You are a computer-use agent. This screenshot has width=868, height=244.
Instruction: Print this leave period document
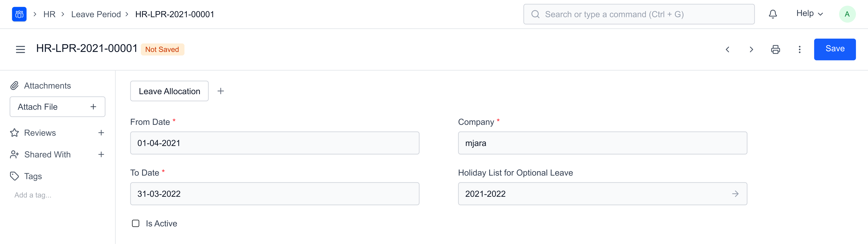[775, 50]
